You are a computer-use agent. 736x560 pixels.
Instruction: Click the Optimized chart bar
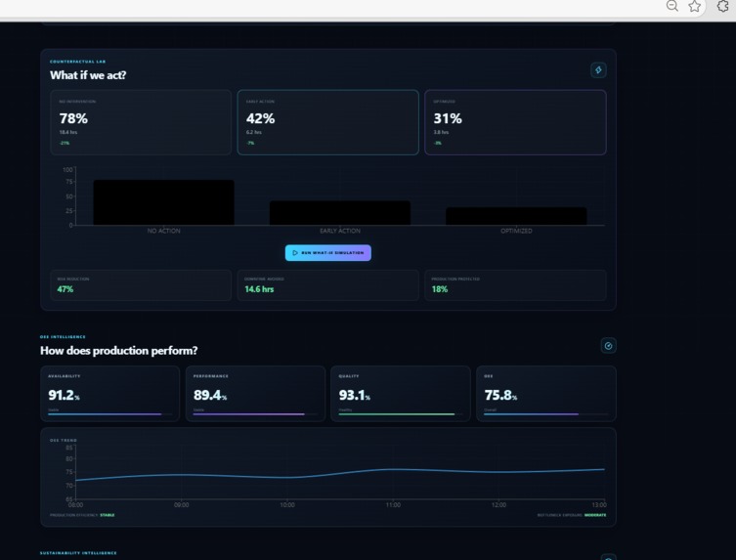click(516, 216)
